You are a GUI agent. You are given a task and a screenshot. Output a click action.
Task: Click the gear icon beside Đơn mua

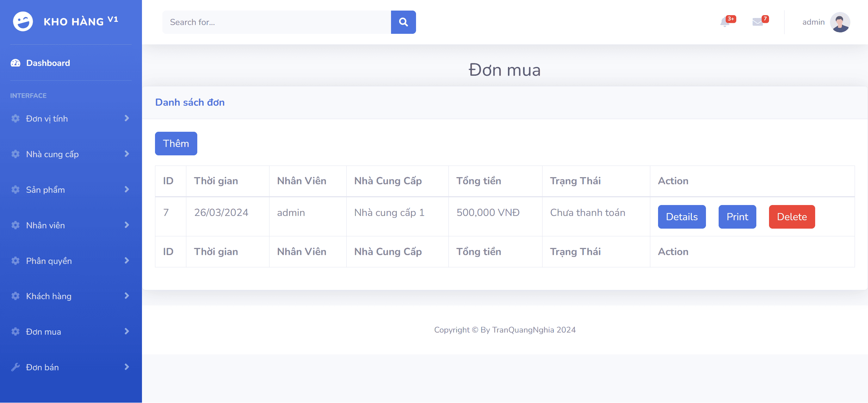(15, 332)
